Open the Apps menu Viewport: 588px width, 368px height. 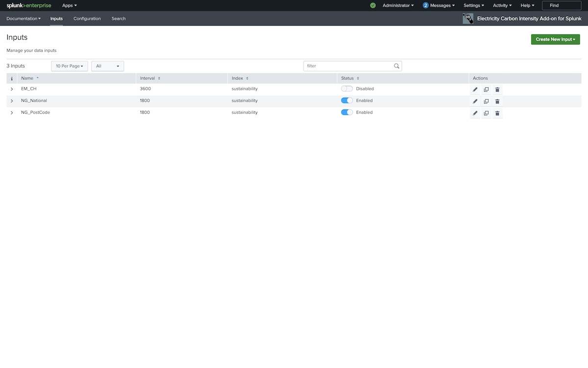tap(70, 5)
